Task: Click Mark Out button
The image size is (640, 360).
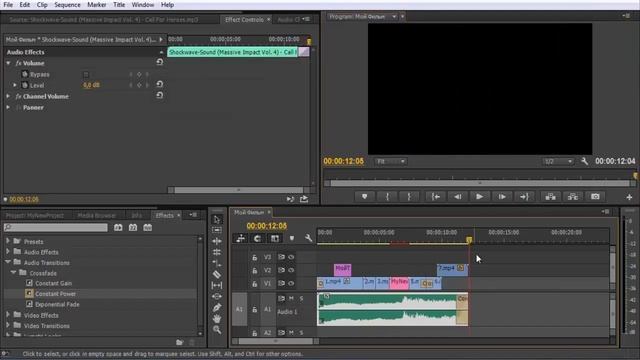Action: tap(409, 197)
